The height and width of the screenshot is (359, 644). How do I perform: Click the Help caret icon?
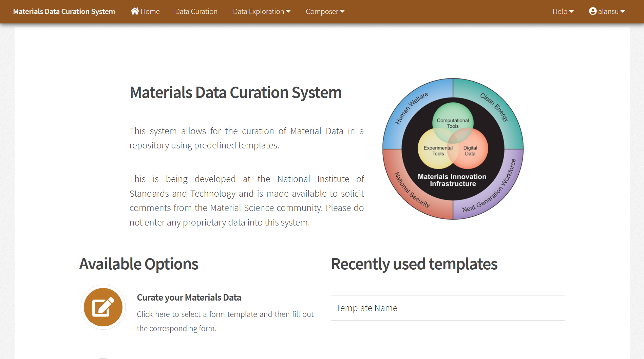pos(571,11)
